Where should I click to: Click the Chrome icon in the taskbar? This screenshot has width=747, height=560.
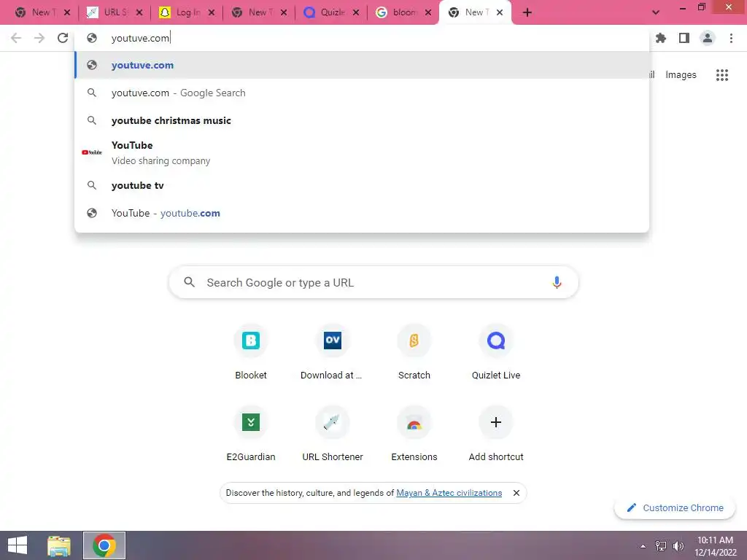click(104, 545)
